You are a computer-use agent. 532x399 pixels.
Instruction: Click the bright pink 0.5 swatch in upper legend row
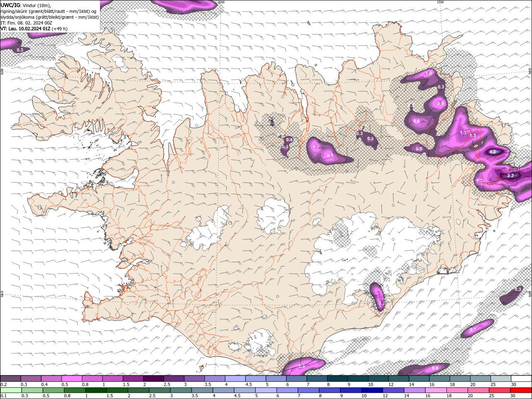point(71,379)
